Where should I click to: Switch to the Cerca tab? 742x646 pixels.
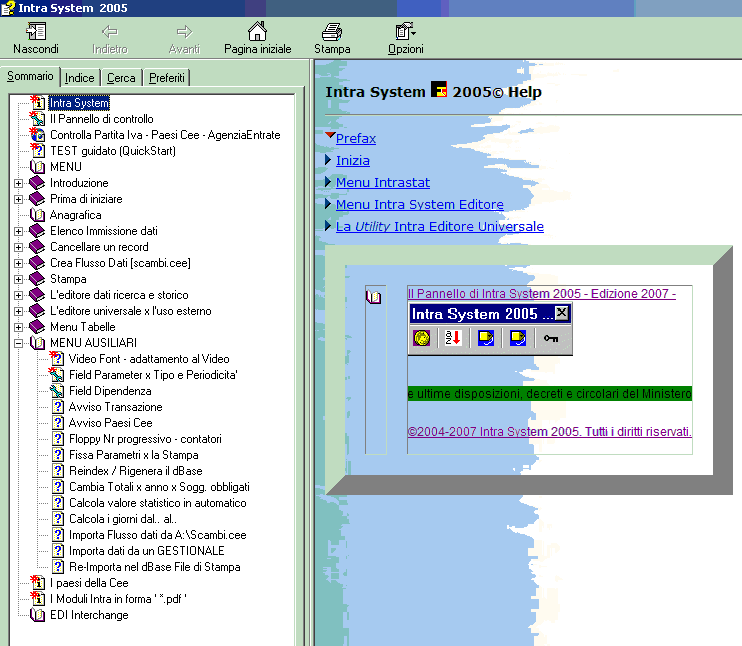point(121,78)
